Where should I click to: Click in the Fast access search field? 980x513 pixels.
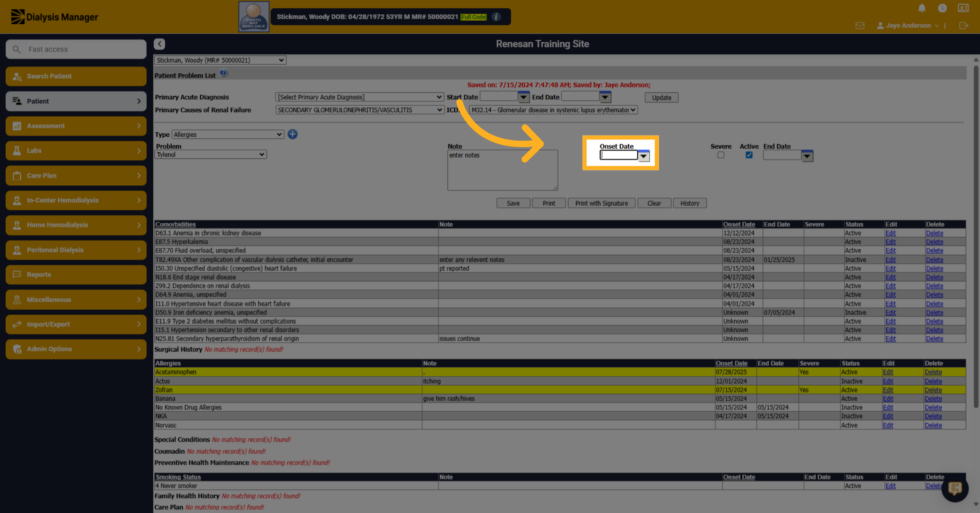(76, 49)
